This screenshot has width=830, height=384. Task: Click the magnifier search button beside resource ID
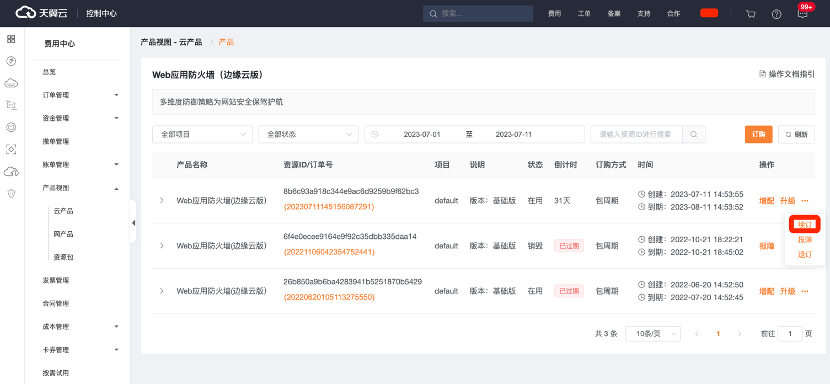pyautogui.click(x=694, y=135)
